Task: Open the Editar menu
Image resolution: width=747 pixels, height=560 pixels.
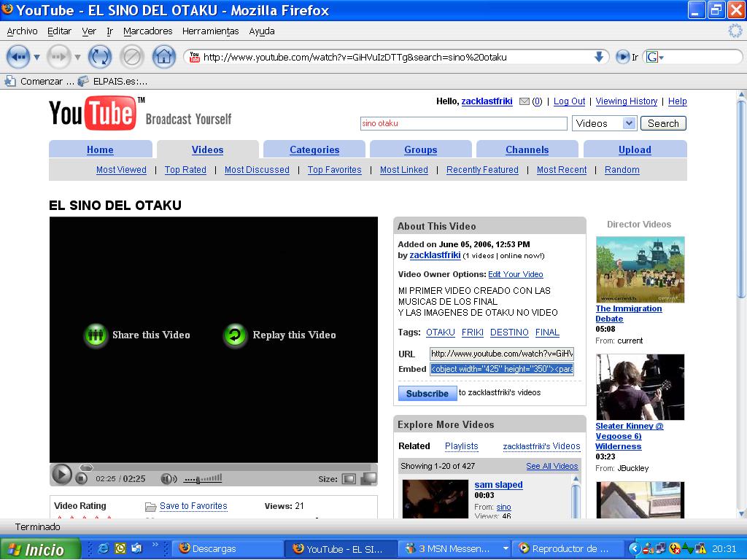Action: click(x=60, y=31)
